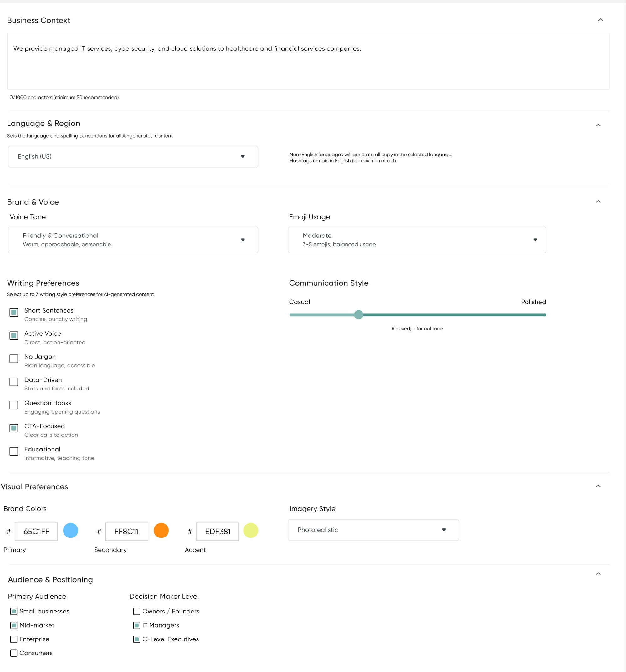Click the Communication Style slider handle
The width and height of the screenshot is (626, 672).
[358, 314]
